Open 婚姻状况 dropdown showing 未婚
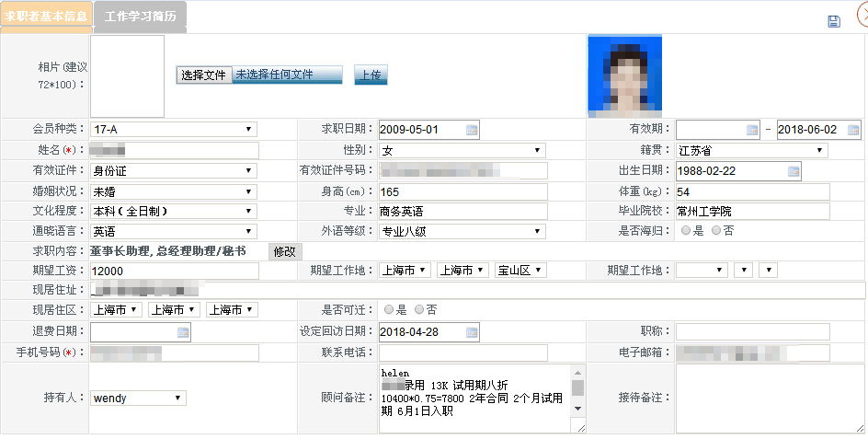 (174, 191)
